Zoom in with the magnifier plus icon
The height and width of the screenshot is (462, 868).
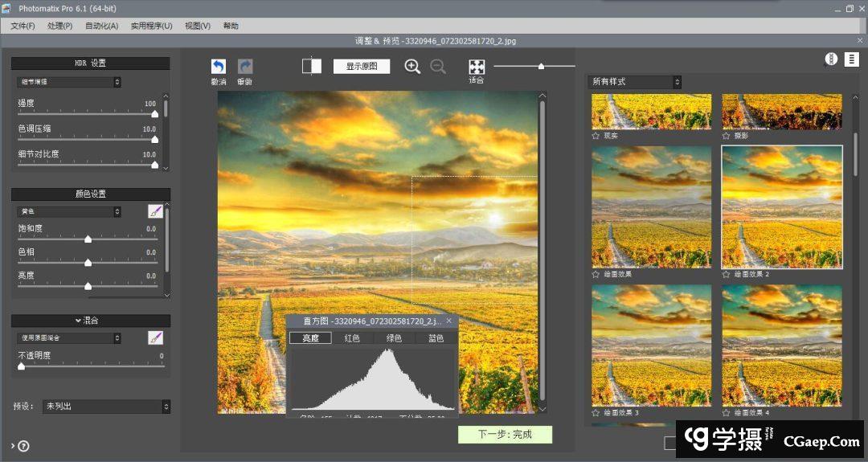click(412, 67)
